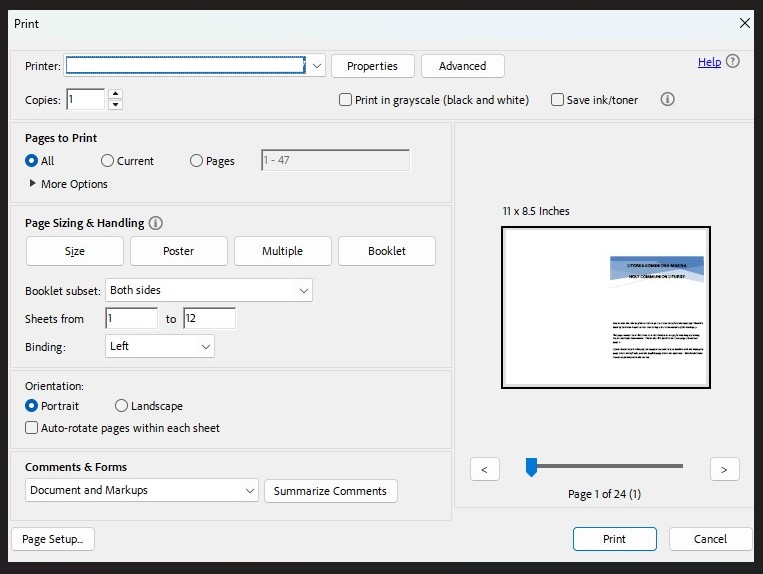Open Page Setup dialog
The image size is (763, 574).
click(x=53, y=539)
